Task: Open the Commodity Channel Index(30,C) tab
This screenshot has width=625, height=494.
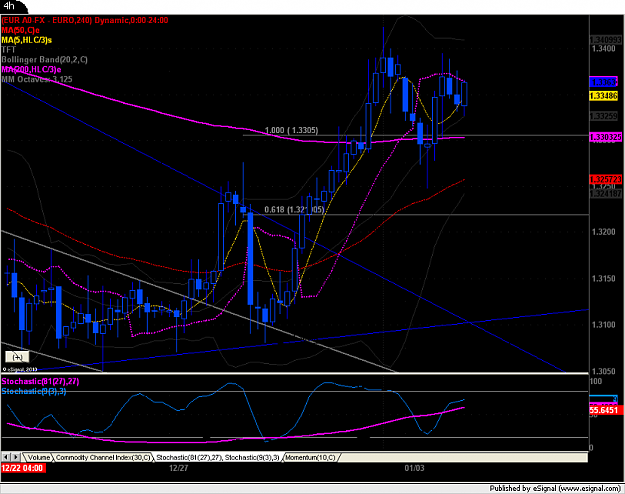Action: tap(103, 457)
